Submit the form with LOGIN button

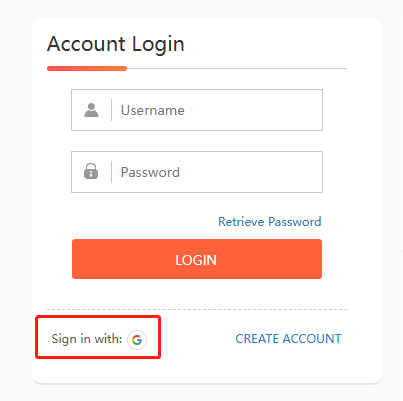click(x=197, y=259)
